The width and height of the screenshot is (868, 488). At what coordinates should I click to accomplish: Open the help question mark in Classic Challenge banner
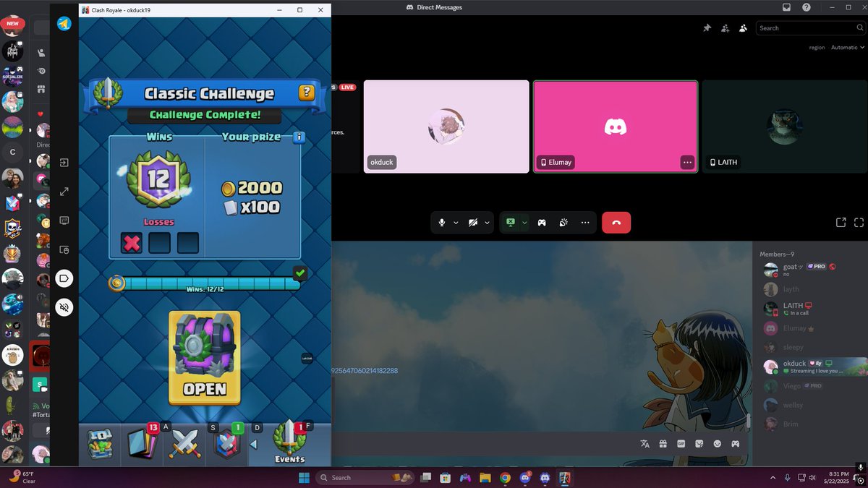point(307,93)
